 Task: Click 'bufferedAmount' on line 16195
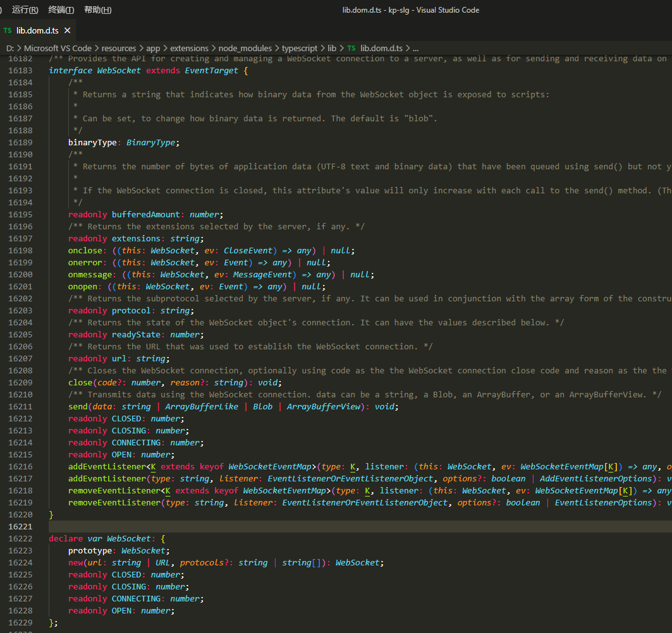pos(145,214)
